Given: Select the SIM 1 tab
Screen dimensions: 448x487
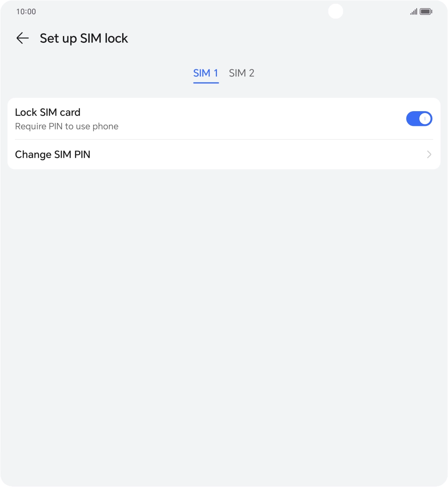Looking at the screenshot, I should click(x=206, y=73).
